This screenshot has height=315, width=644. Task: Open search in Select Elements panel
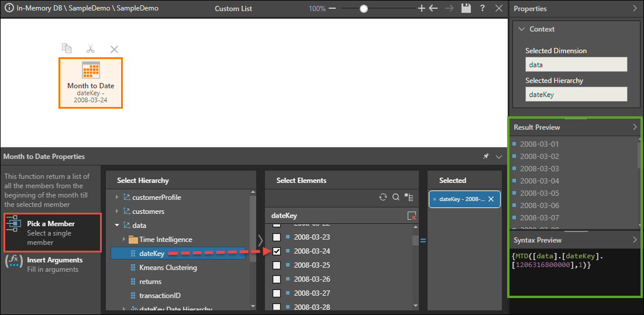(396, 198)
